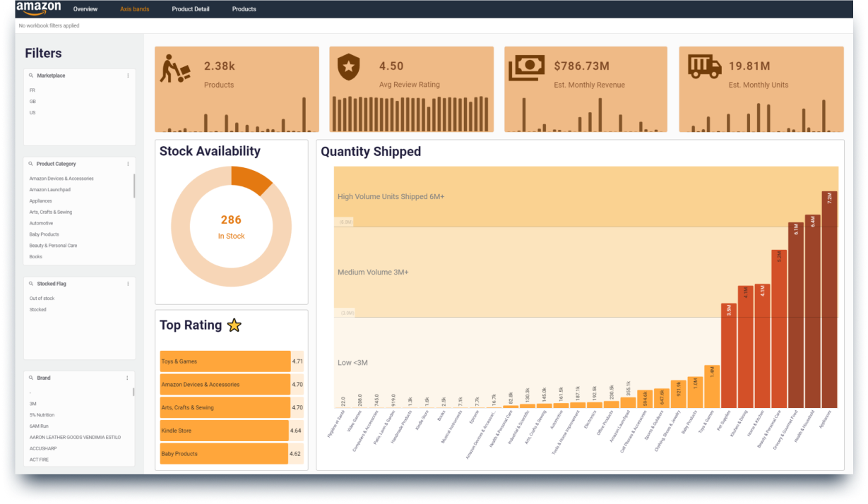
Task: Click the Stocked Flag search icon
Action: pos(31,284)
